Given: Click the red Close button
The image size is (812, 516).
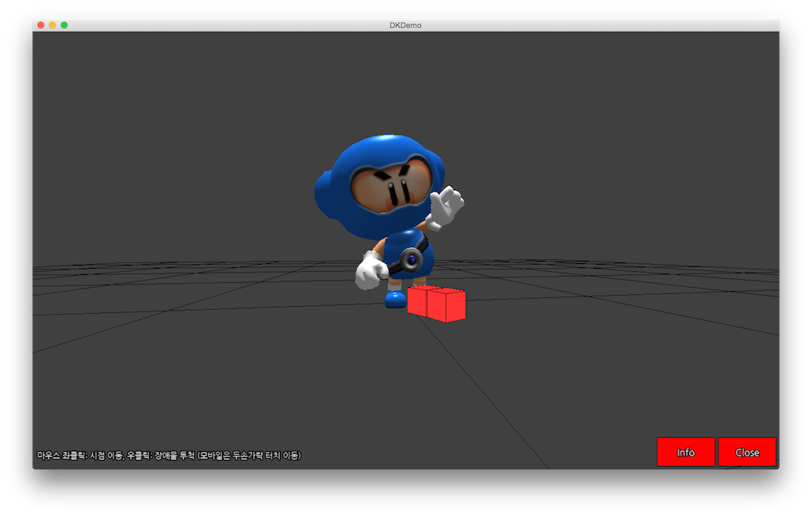Looking at the screenshot, I should [747, 452].
